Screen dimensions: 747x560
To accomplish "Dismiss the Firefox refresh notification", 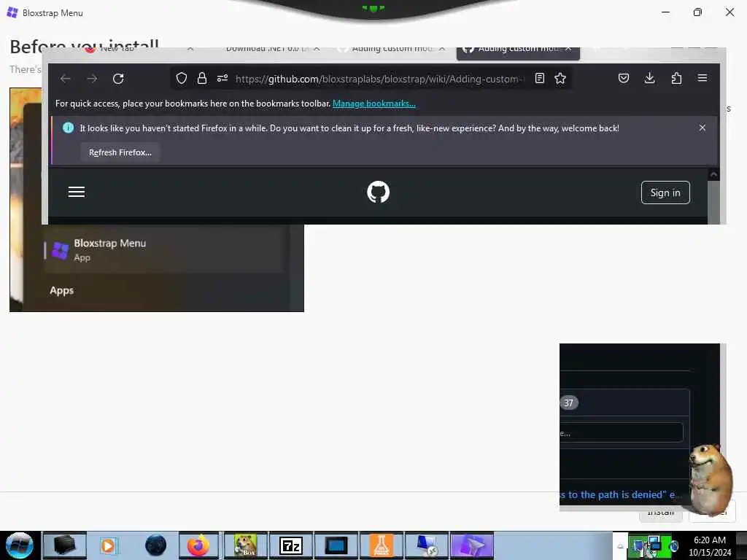I will [703, 128].
